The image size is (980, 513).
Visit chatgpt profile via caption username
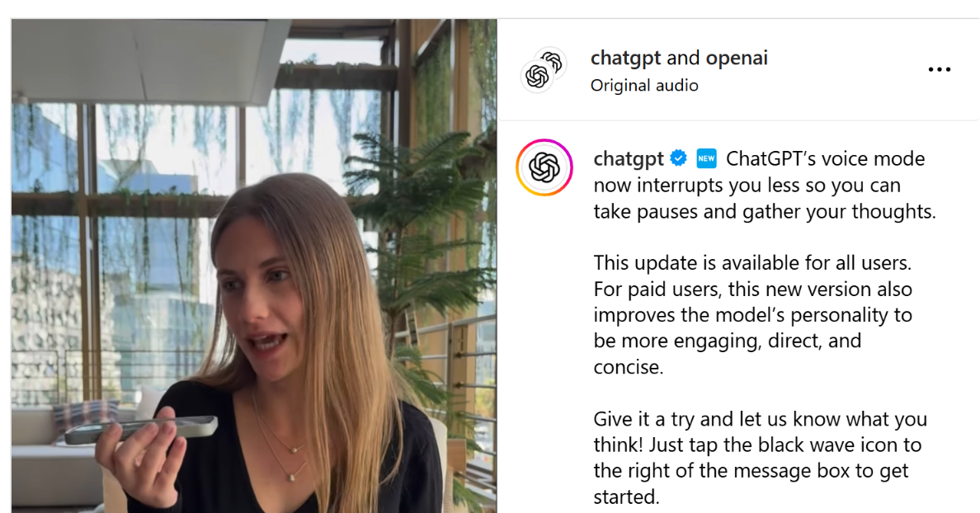pyautogui.click(x=628, y=158)
